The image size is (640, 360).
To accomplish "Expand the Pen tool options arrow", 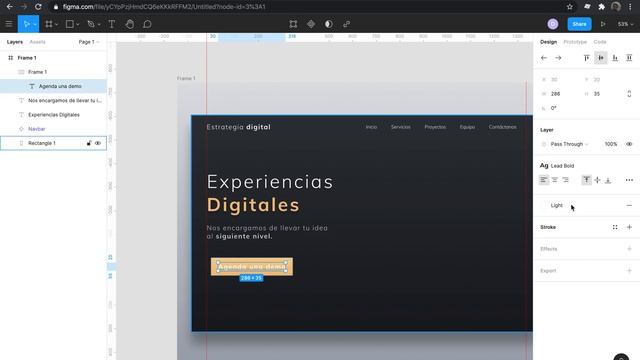I will [99, 24].
